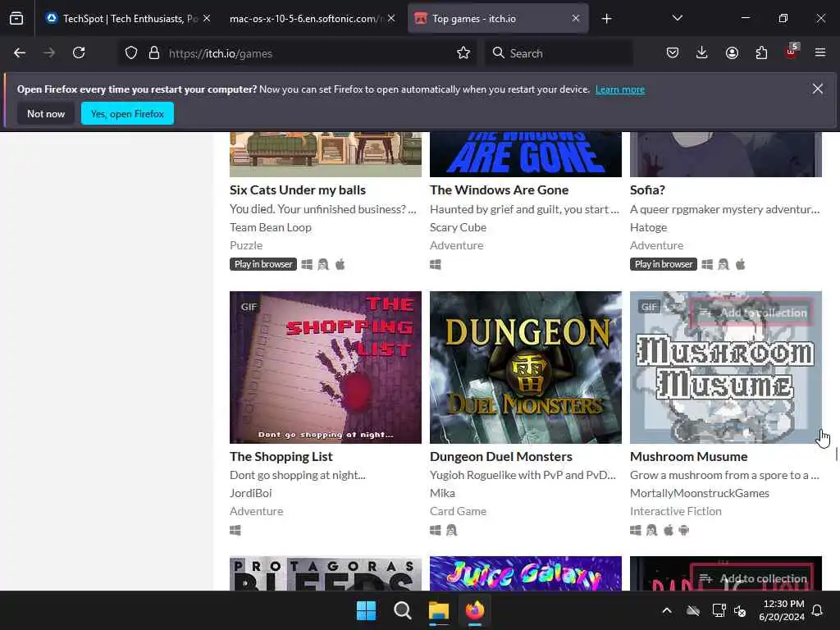Visit MortallyMoonstruckGames author page
Screen dimensions: 840x630
(x=700, y=493)
